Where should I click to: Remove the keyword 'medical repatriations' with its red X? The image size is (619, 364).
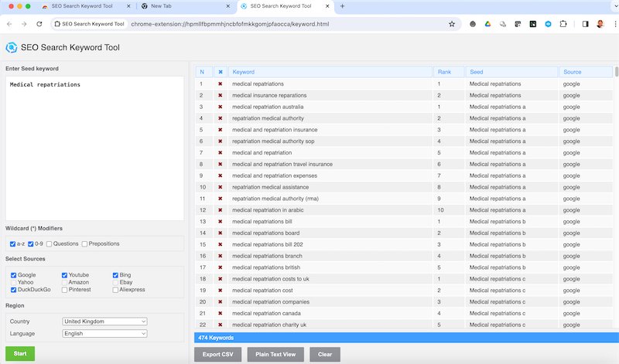click(221, 83)
